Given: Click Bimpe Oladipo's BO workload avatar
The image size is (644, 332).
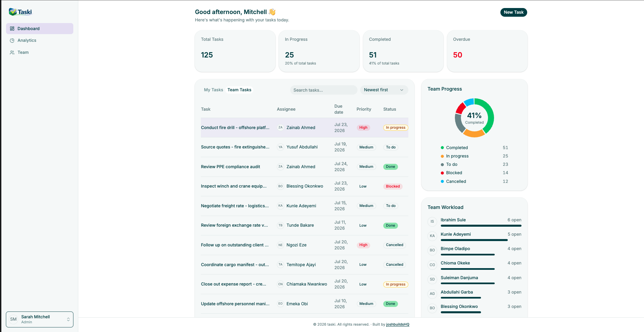Looking at the screenshot, I should tap(432, 250).
